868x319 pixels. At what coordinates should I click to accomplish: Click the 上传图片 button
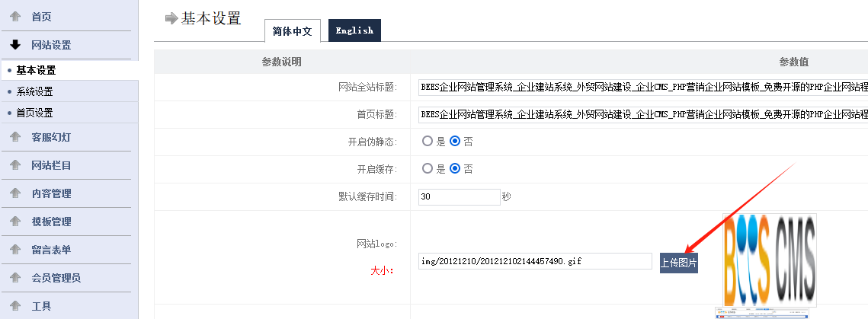point(679,262)
